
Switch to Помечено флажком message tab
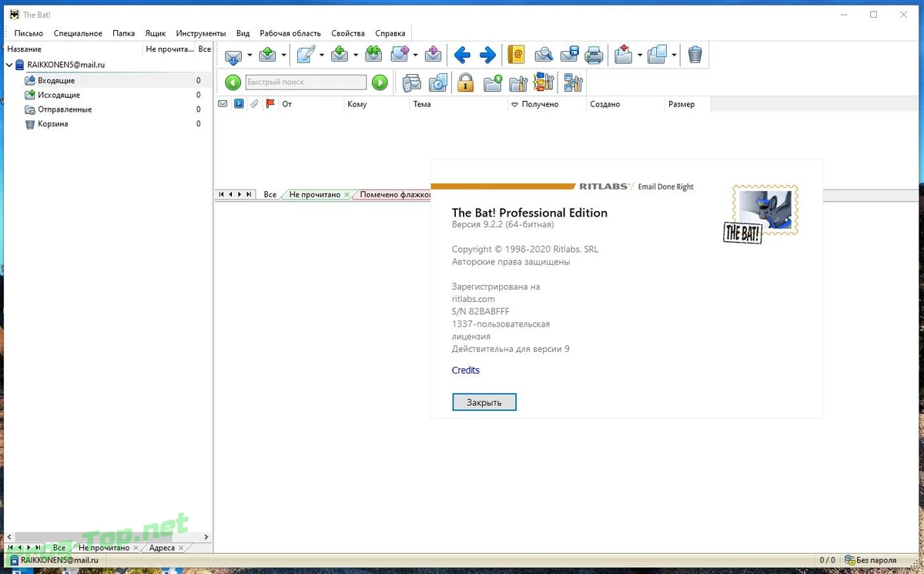pyautogui.click(x=394, y=194)
